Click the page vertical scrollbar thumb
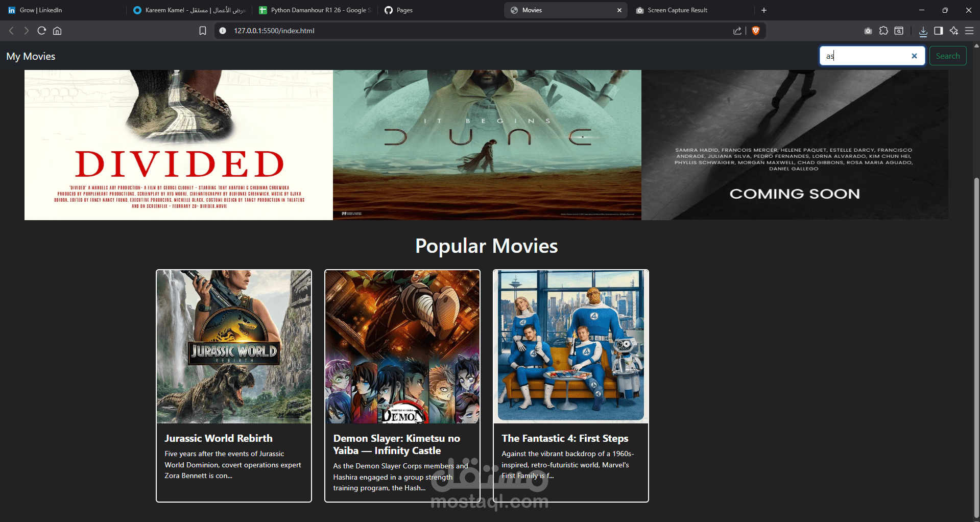The image size is (980, 522). point(976,347)
